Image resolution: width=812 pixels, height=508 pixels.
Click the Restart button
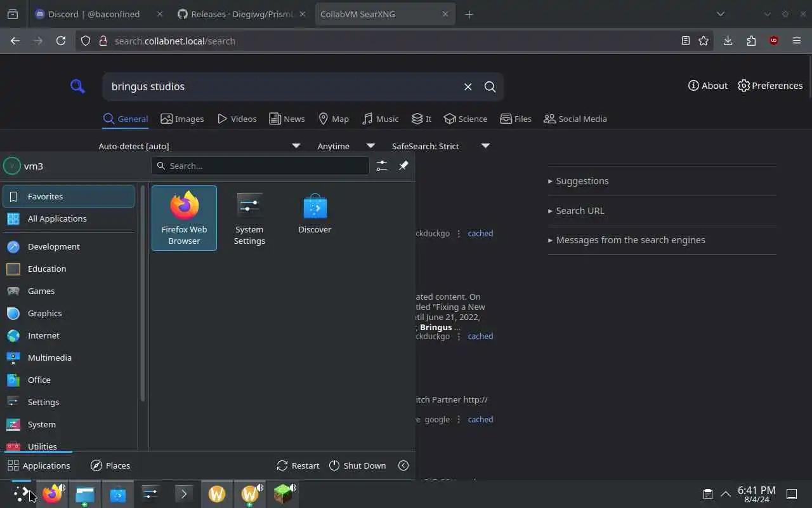click(298, 465)
